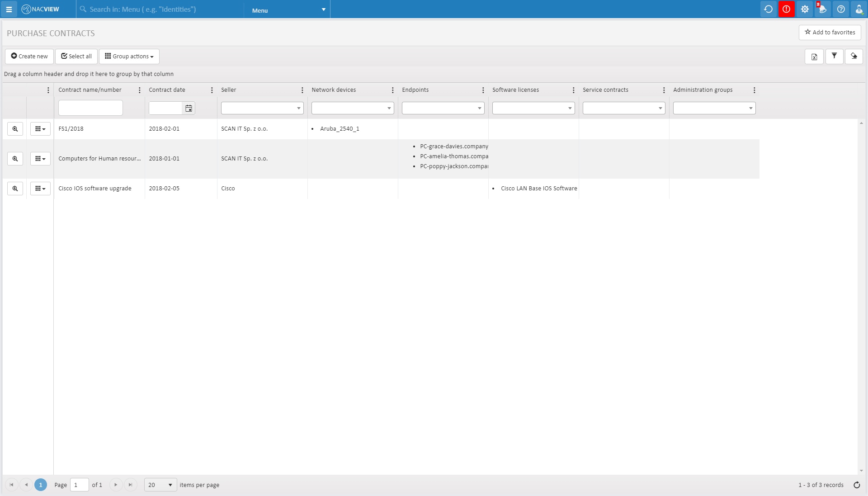Viewport: 868px width, 496px height.
Task: Open Contract date column options menu
Action: [212, 90]
